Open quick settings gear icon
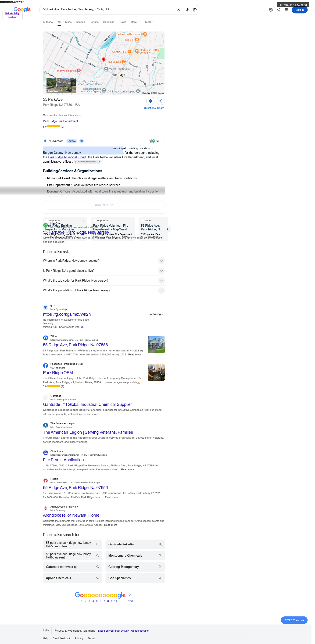Image resolution: width=315 pixels, height=644 pixels. coord(271,10)
